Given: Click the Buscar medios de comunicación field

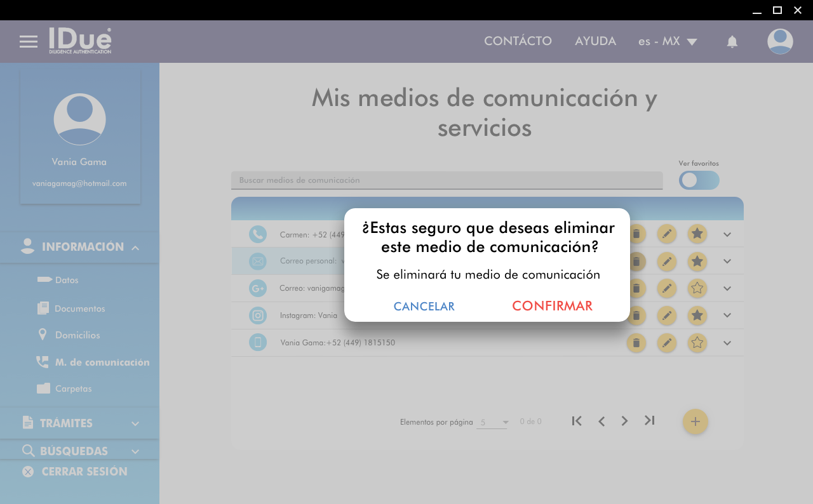Looking at the screenshot, I should click(x=446, y=180).
